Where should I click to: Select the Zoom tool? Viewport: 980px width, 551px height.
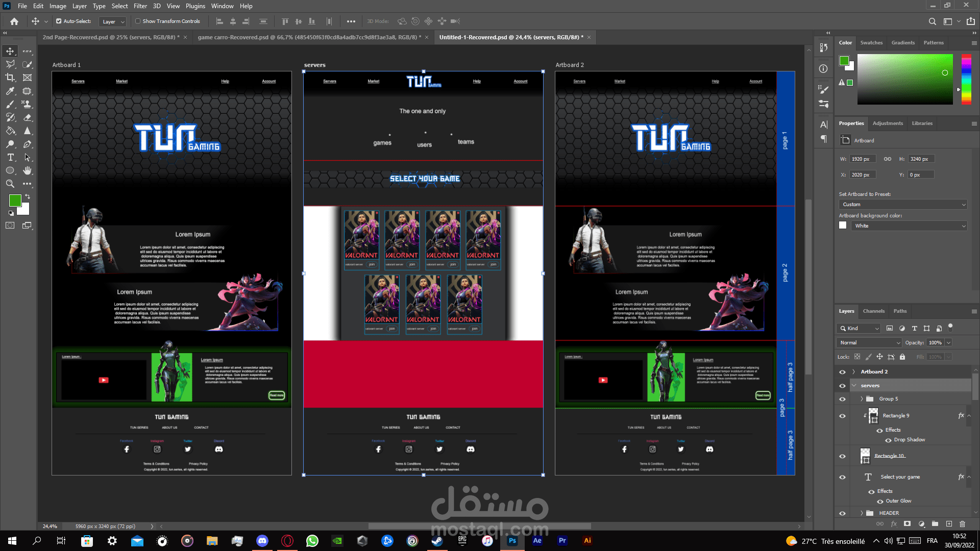point(10,184)
